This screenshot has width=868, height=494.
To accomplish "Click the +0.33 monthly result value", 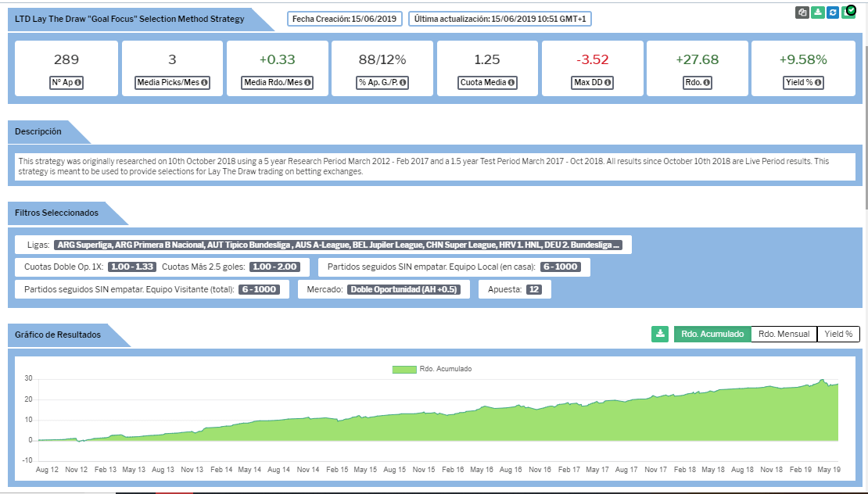I will pyautogui.click(x=278, y=59).
